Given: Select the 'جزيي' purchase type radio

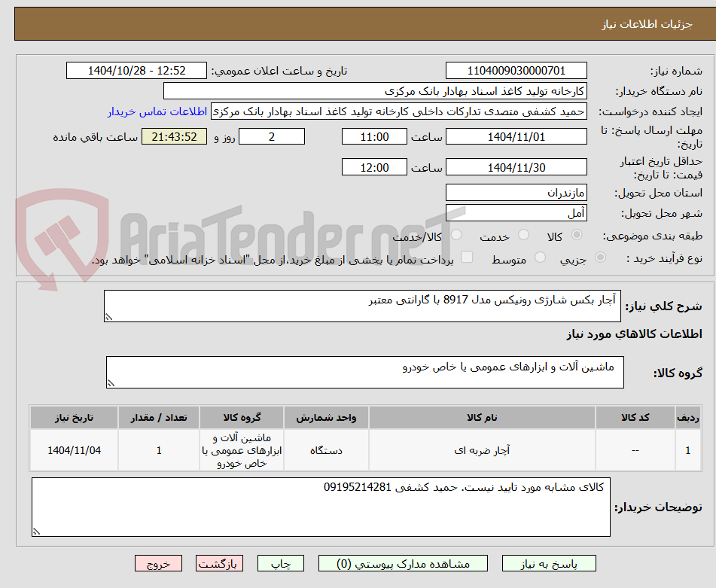Looking at the screenshot, I should coord(600,257).
